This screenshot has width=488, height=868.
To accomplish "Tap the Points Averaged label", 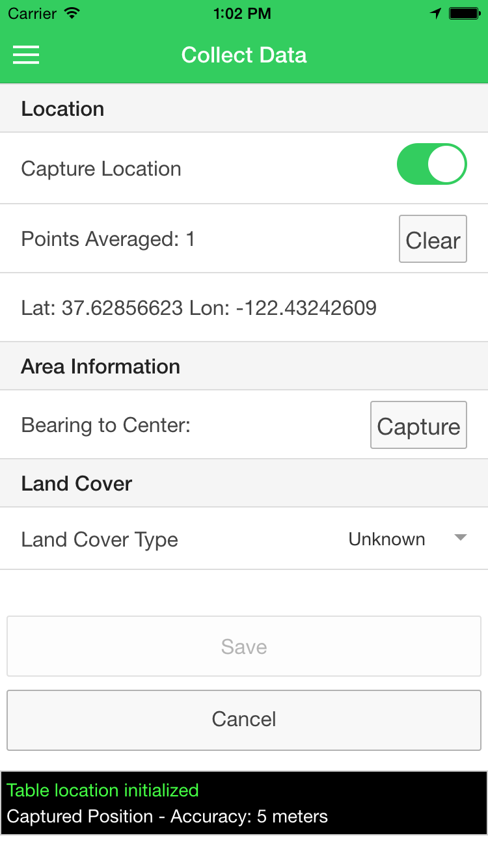I will pos(108,239).
